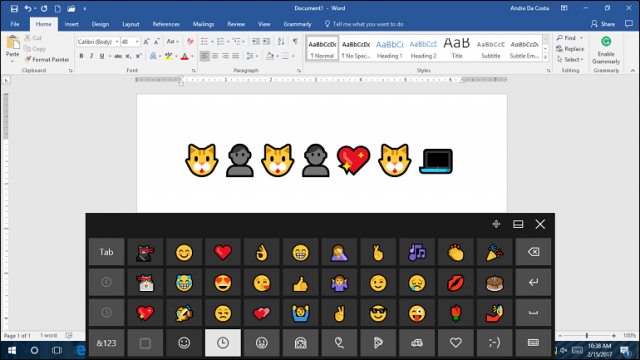Expand the Find dropdown arrow

pyautogui.click(x=581, y=38)
